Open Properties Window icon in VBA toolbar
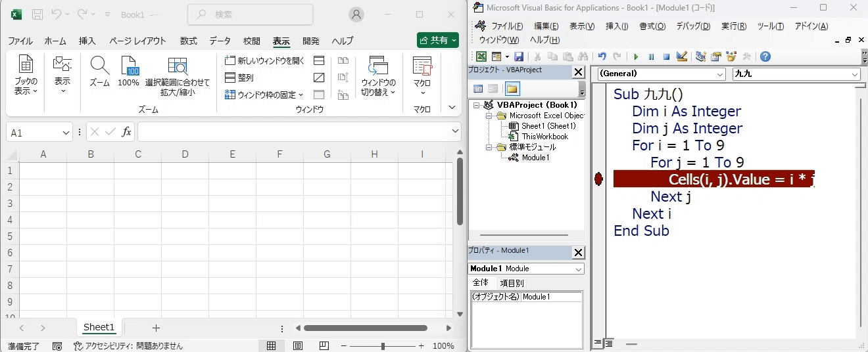Viewport: 868px width, 352px height. tap(716, 56)
